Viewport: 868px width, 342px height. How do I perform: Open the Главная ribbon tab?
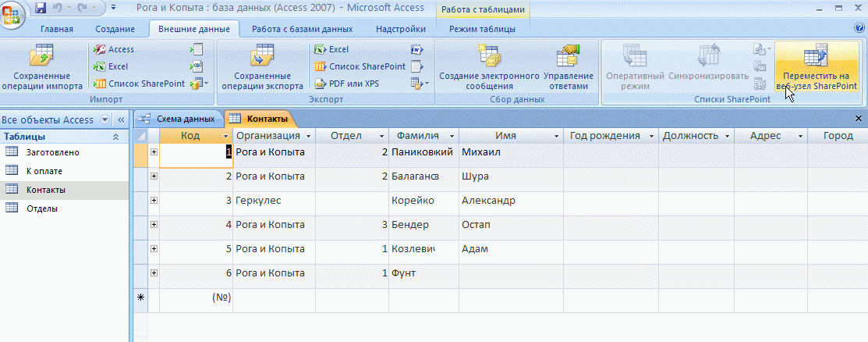coord(57,30)
